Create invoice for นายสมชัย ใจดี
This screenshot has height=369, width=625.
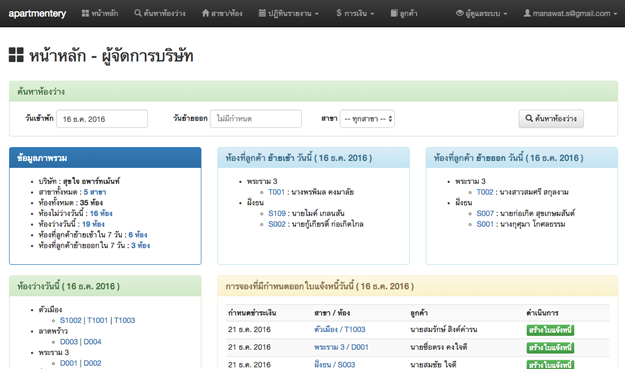click(550, 365)
